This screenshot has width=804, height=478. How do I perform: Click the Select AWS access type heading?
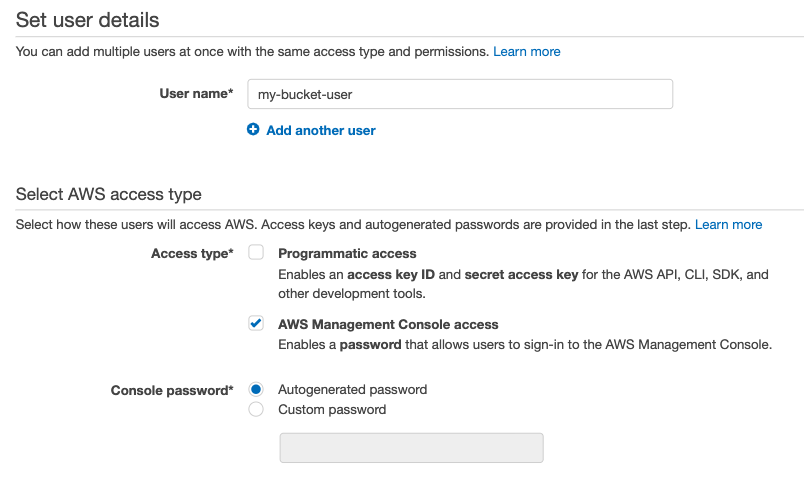click(x=109, y=194)
